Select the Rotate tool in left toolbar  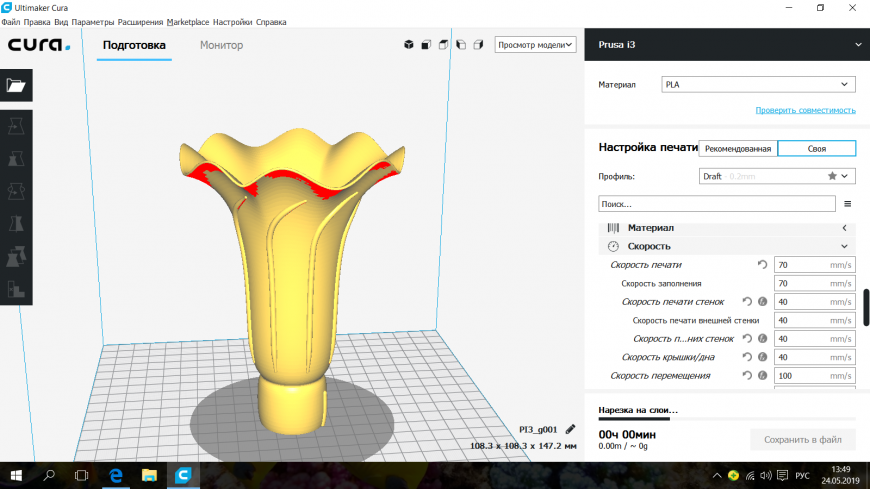[x=16, y=191]
